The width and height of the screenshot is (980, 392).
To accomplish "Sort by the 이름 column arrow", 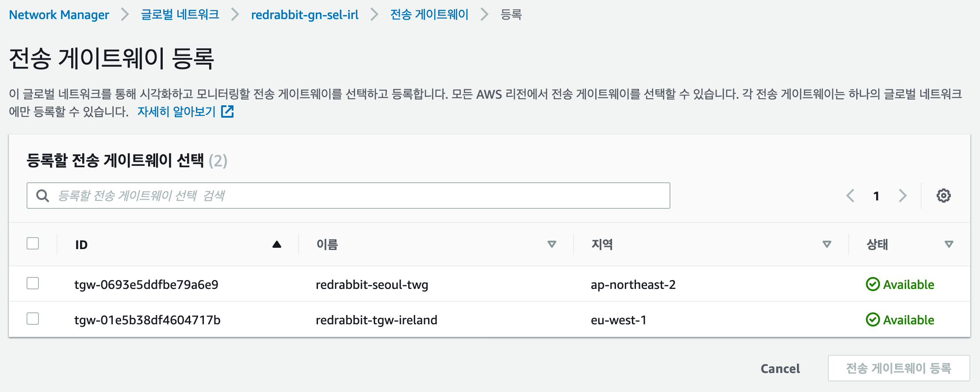I will tap(552, 244).
